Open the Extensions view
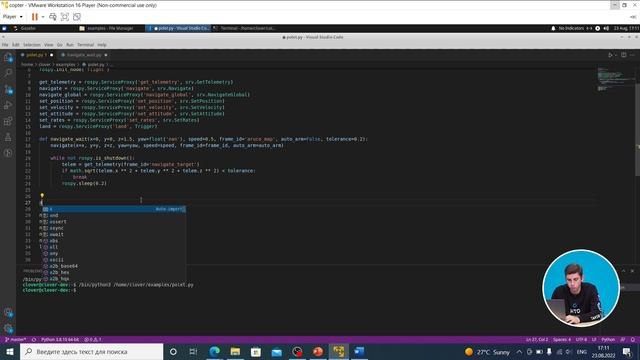Viewport: 640px width, 360px height. point(8,121)
